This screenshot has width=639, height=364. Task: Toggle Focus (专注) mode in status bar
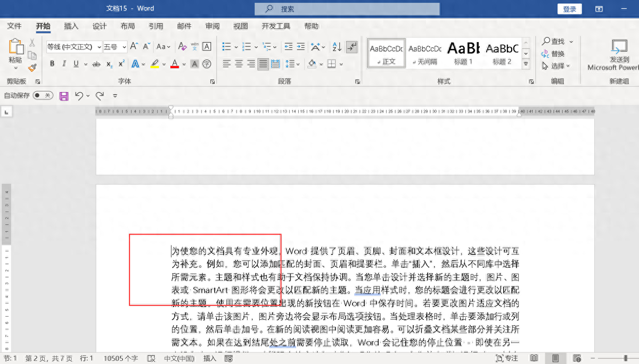click(x=507, y=358)
